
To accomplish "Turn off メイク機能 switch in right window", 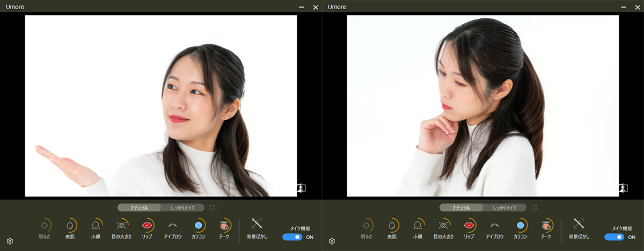I will point(614,237).
